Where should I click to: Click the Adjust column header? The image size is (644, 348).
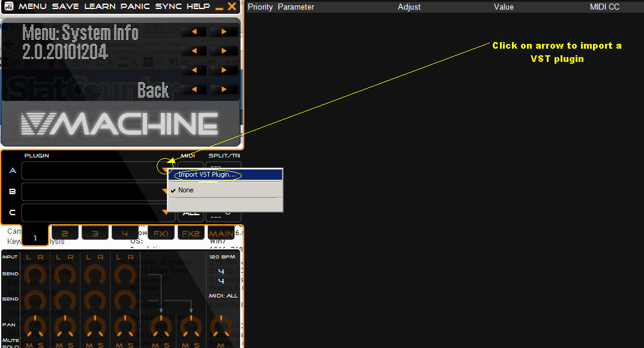(x=409, y=7)
